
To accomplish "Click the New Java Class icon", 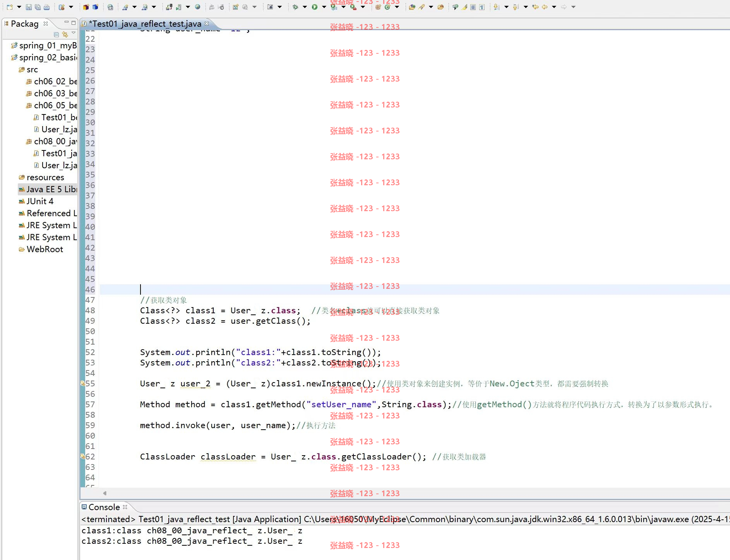I will coord(387,7).
